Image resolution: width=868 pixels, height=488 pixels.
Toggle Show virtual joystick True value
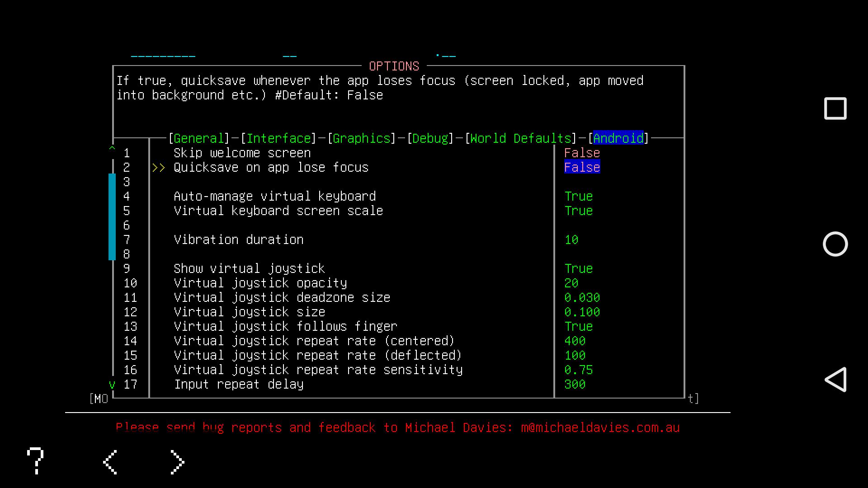point(578,269)
